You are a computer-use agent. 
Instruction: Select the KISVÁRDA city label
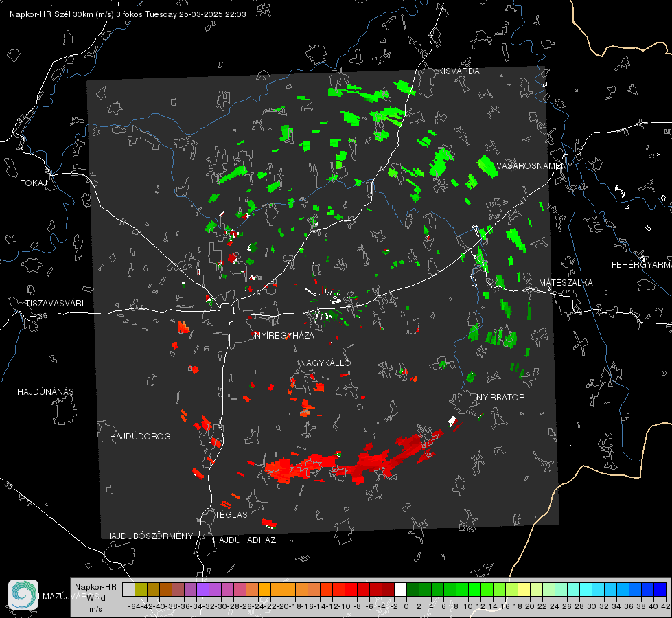459,71
